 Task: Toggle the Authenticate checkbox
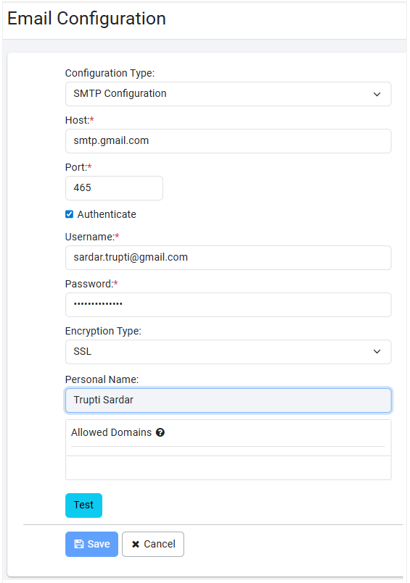coord(69,214)
